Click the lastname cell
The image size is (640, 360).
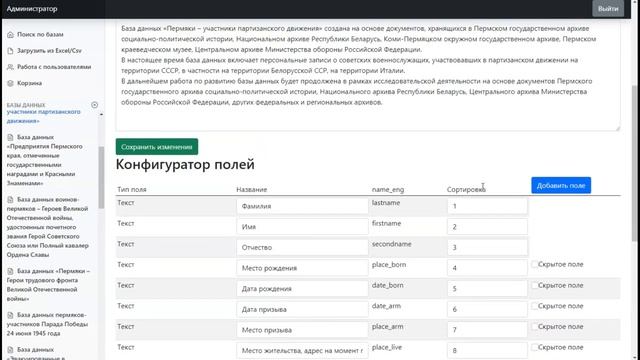386,203
